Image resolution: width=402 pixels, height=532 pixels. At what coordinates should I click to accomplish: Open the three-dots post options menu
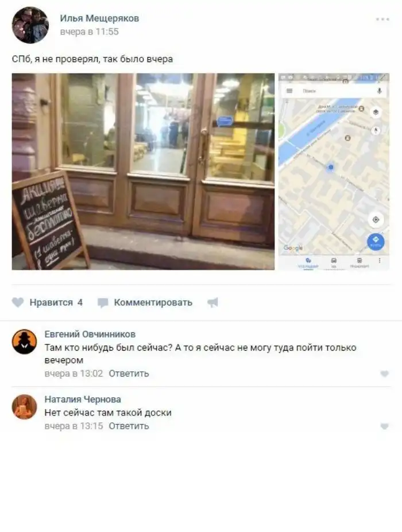(382, 19)
